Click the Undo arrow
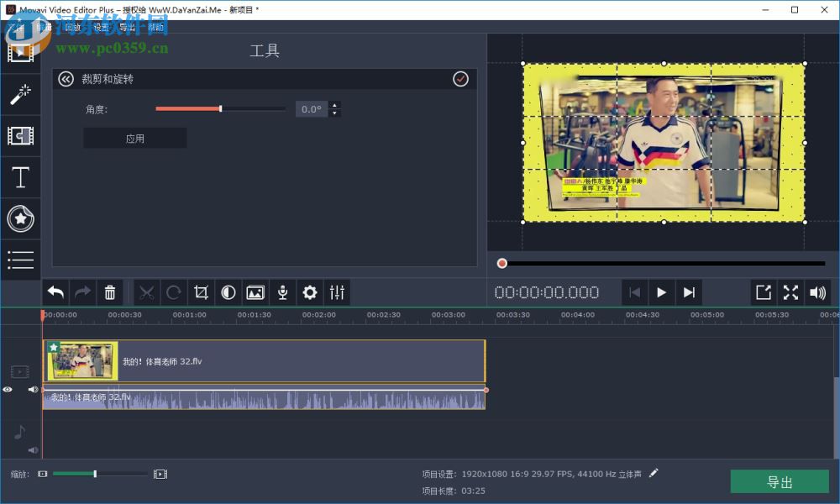Image resolution: width=840 pixels, height=504 pixels. (x=55, y=291)
